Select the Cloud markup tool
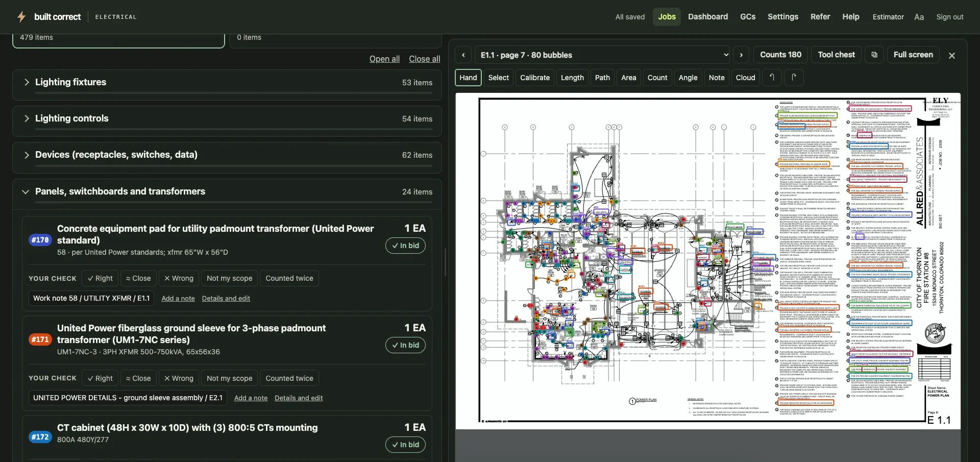The image size is (980, 462). pos(745,78)
